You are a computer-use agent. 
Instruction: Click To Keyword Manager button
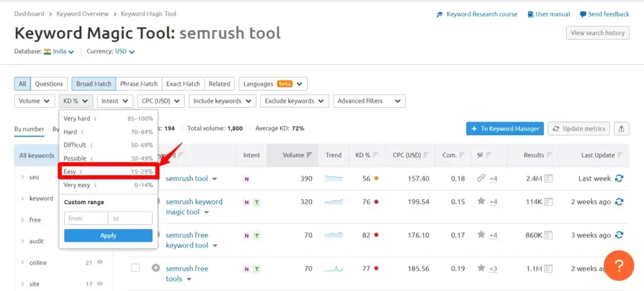[505, 128]
